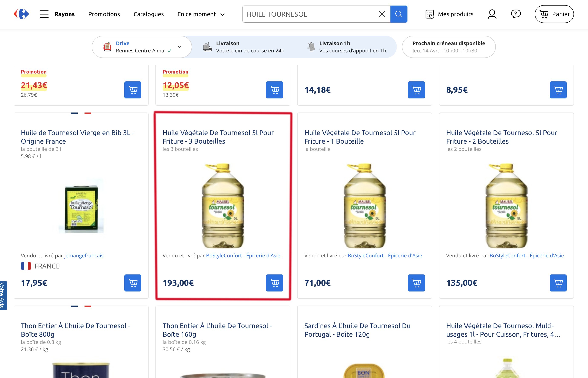588x378 pixels.
Task: Click the jemangefrancais seller link
Action: (x=84, y=255)
